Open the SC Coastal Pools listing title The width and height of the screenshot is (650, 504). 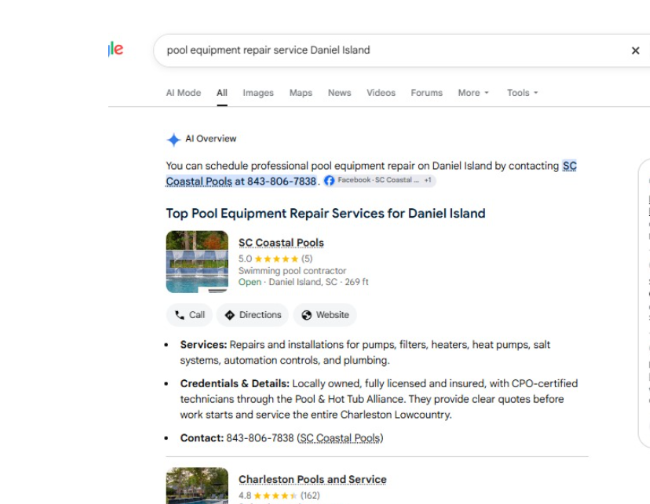(x=281, y=243)
